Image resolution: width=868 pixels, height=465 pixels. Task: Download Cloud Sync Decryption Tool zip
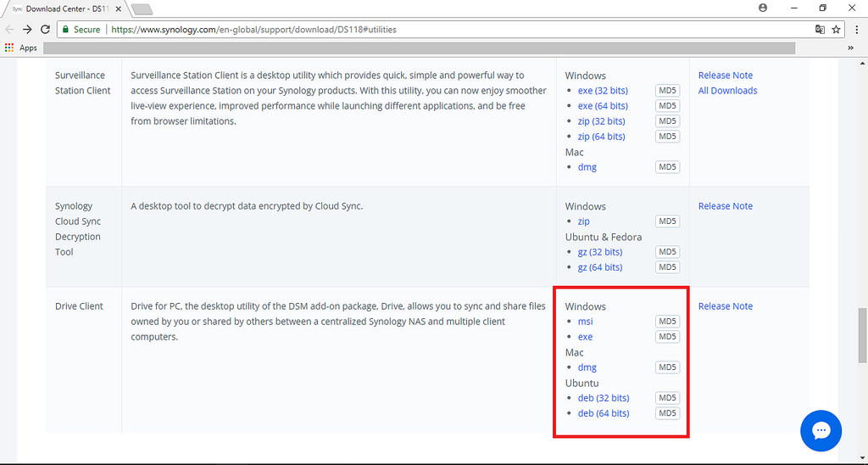[x=583, y=221]
